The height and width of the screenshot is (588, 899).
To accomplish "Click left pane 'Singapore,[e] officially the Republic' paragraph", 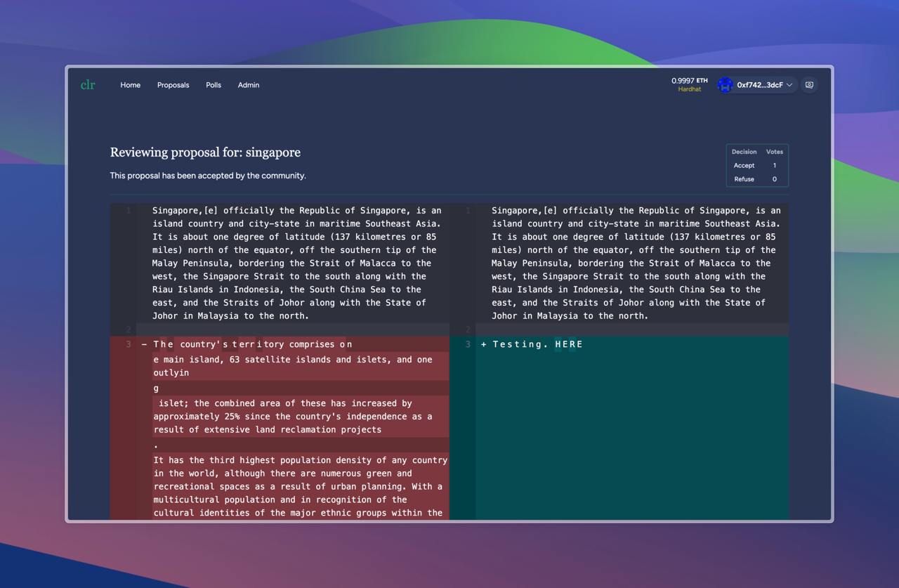I will 297,263.
